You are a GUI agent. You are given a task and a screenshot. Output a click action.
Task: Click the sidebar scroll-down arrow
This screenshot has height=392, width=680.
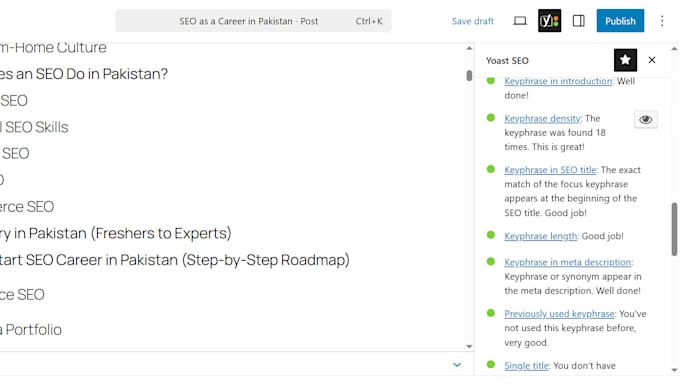[x=674, y=370]
